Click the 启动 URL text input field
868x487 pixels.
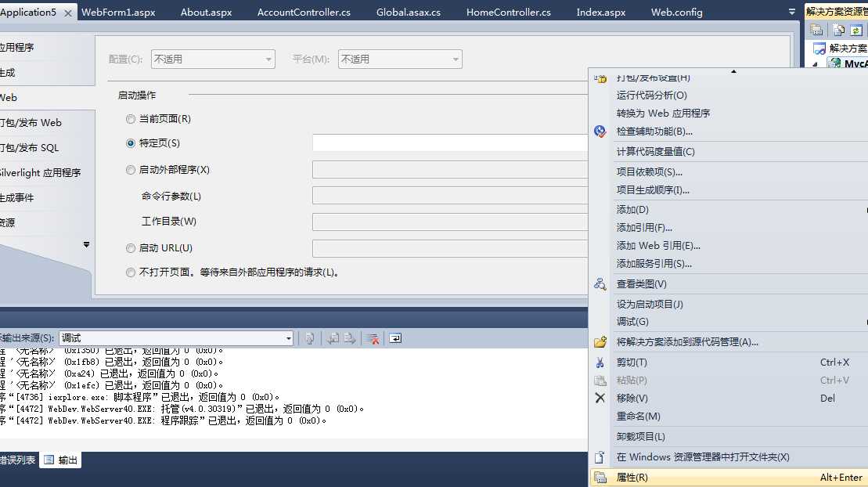(x=450, y=248)
